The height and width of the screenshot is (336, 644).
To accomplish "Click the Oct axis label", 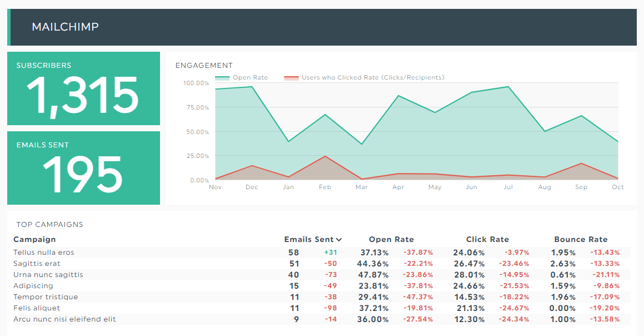I will pyautogui.click(x=618, y=187).
